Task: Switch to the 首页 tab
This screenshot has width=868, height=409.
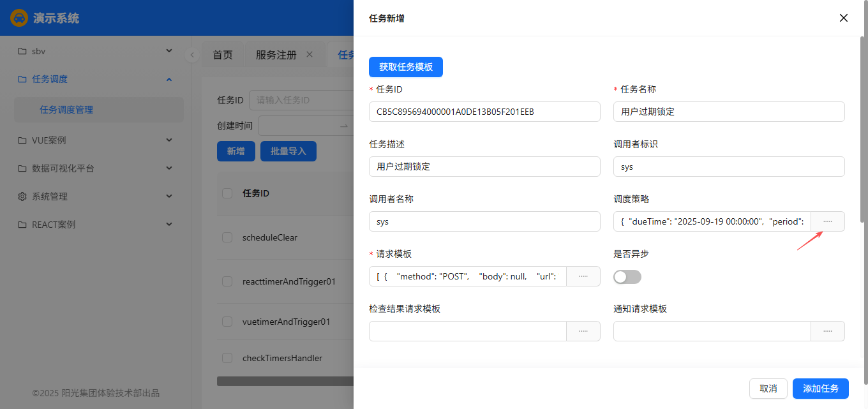Action: [223, 55]
